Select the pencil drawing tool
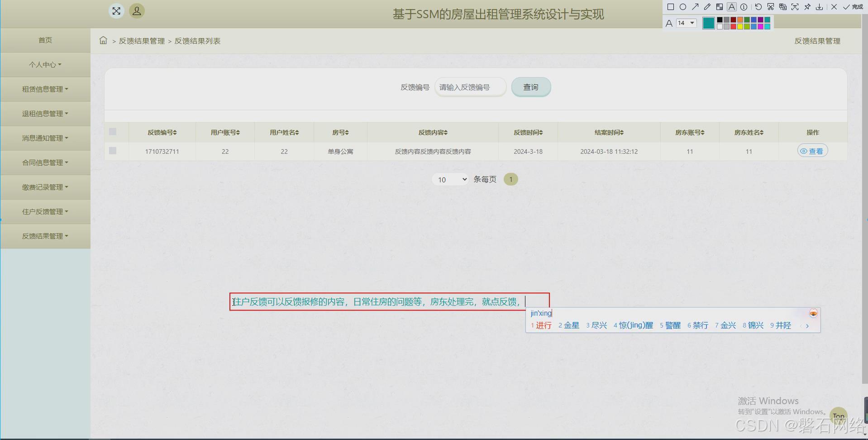 click(x=707, y=7)
